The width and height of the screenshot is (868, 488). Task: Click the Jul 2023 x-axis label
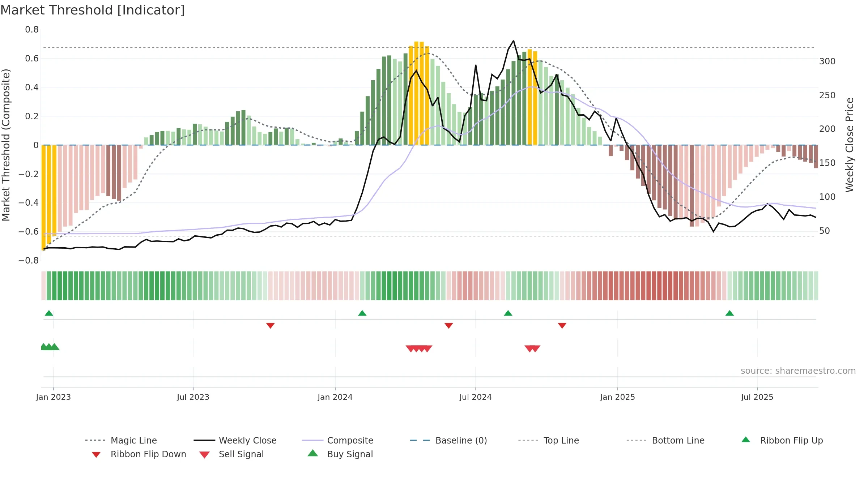pos(193,397)
